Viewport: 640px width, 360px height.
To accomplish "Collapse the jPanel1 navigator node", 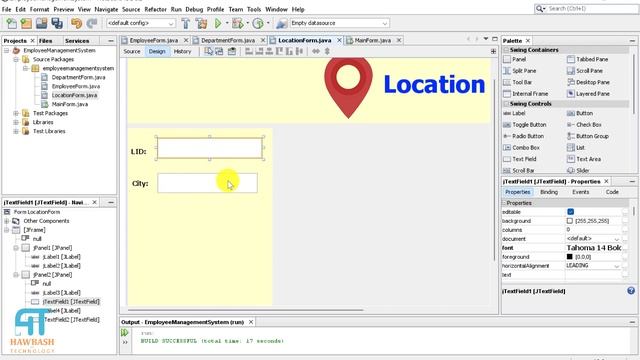I will click(x=16, y=248).
